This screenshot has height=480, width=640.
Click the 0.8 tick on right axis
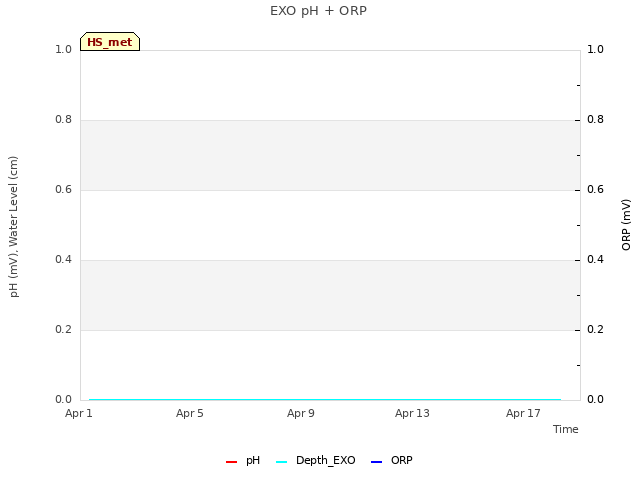pos(596,119)
